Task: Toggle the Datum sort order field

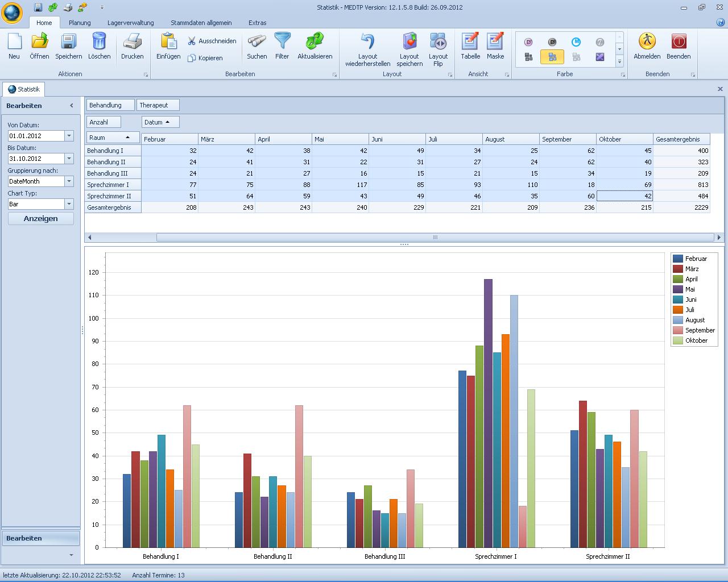Action: pos(160,122)
